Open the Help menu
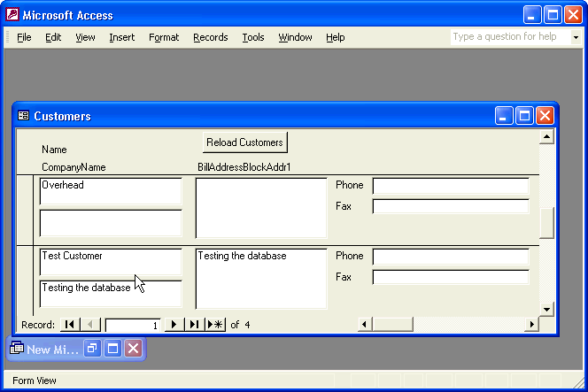This screenshot has height=392, width=588. [x=336, y=37]
